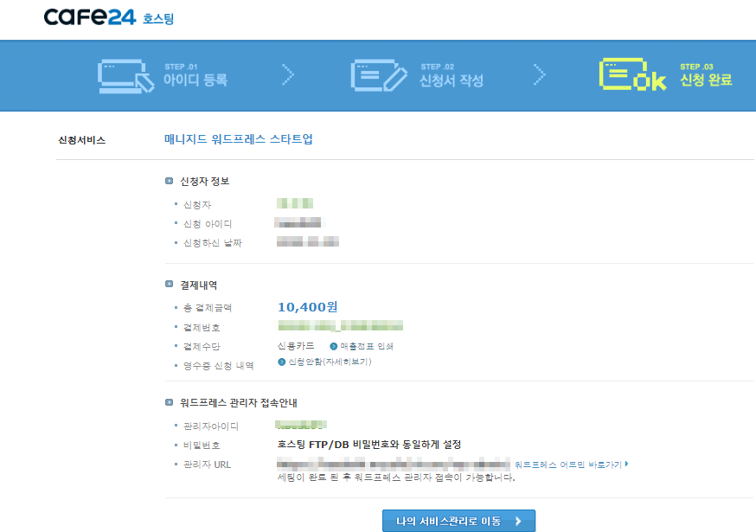Click the Step 02 application form icon
Image resolution: width=756 pixels, height=532 pixels.
pyautogui.click(x=379, y=75)
